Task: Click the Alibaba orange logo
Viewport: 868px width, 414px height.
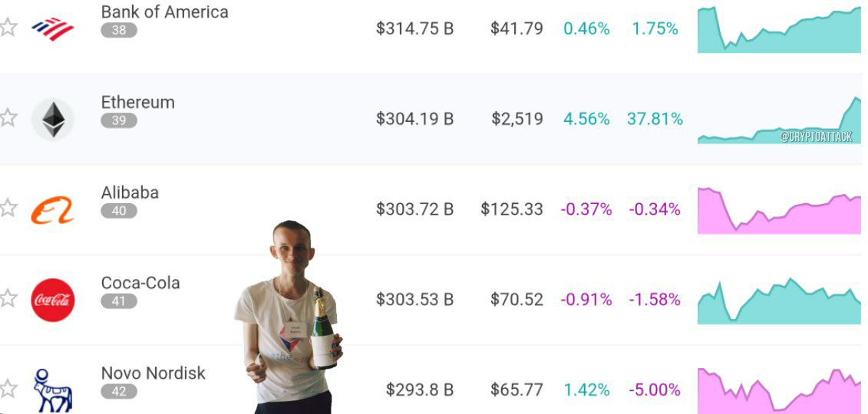Action: point(53,210)
